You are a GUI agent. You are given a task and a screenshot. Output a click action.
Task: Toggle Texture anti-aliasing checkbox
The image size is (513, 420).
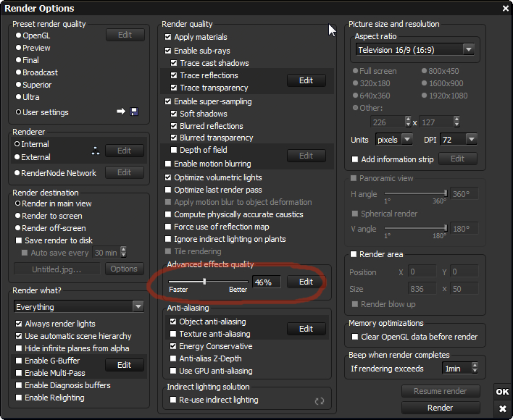[x=173, y=334]
